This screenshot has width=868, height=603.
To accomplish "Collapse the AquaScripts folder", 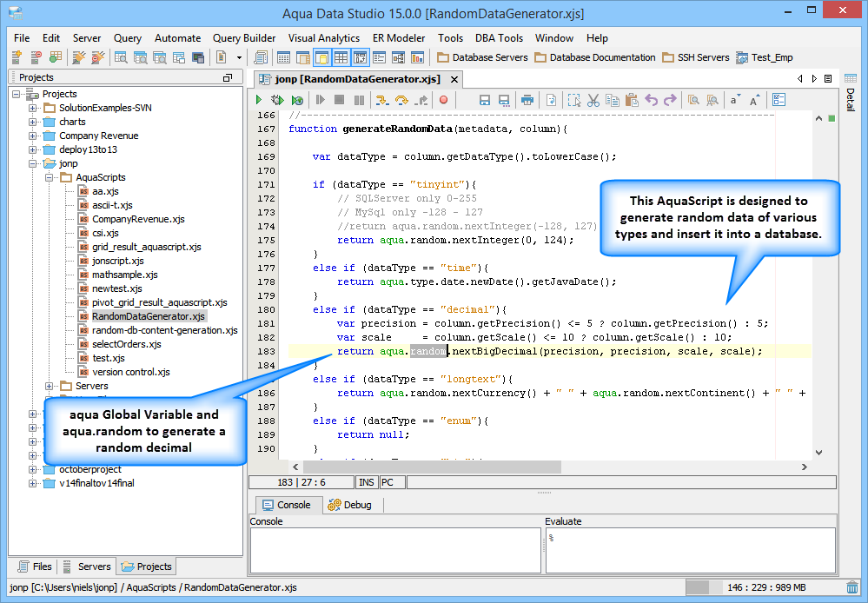I will [49, 177].
